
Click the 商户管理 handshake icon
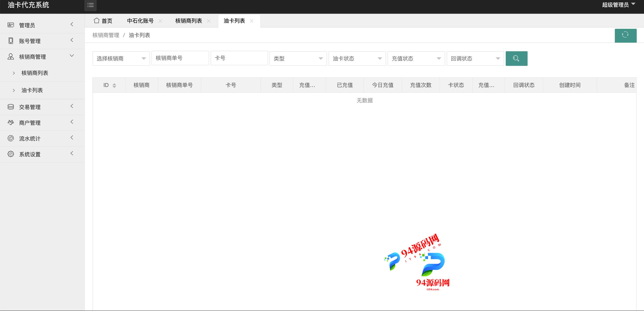click(x=11, y=122)
